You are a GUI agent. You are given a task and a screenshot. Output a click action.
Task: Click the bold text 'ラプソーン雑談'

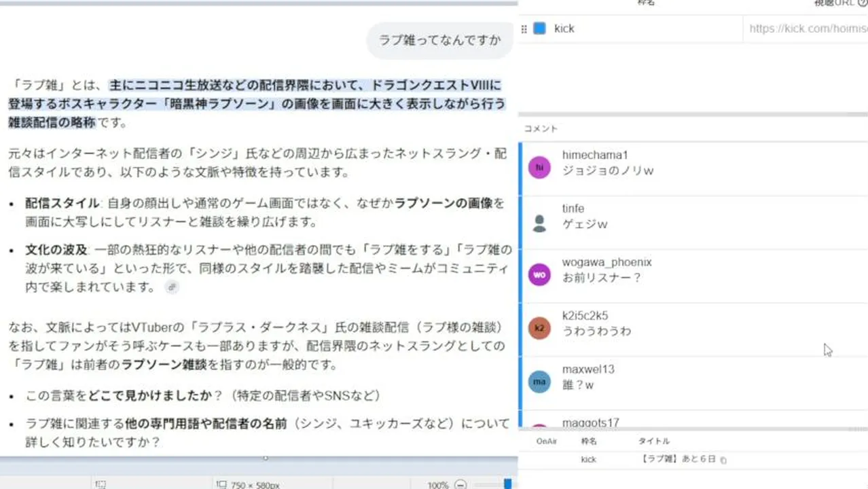tap(164, 364)
